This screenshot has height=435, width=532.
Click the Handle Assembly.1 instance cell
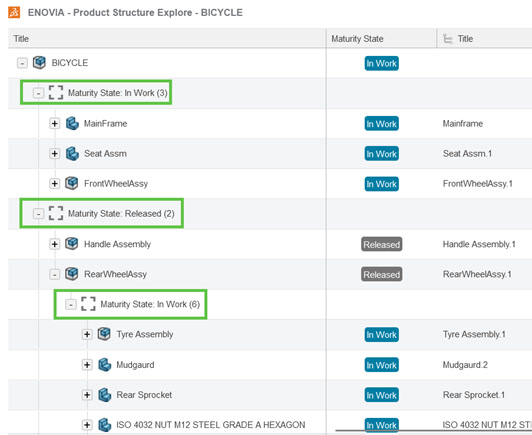pyautogui.click(x=479, y=244)
